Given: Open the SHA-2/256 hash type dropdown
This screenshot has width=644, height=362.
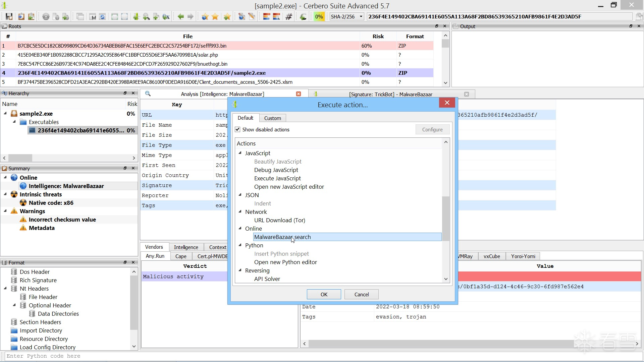Looking at the screenshot, I should 346,16.
